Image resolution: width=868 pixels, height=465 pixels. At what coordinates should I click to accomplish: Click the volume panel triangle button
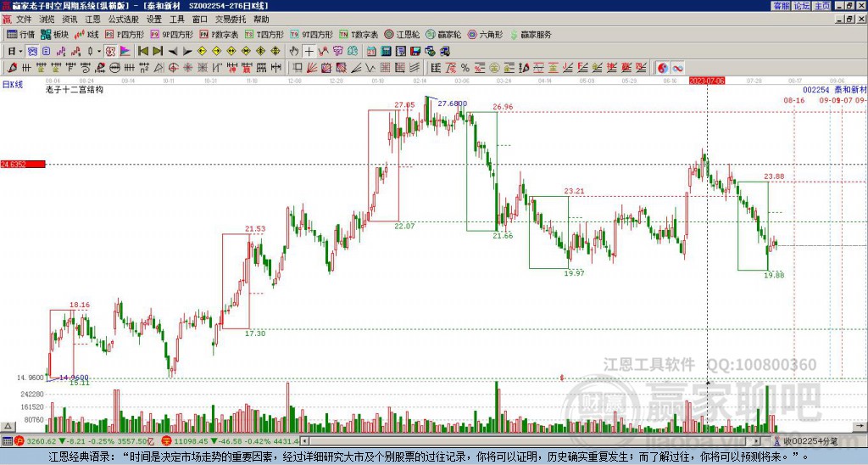click(7, 427)
